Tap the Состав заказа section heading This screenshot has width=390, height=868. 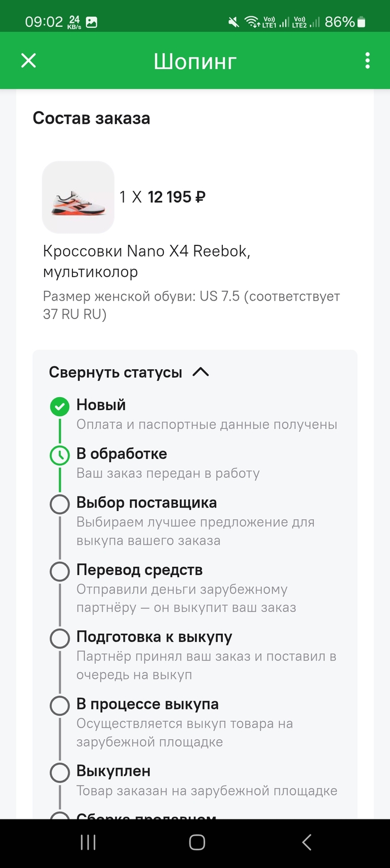coord(91,118)
